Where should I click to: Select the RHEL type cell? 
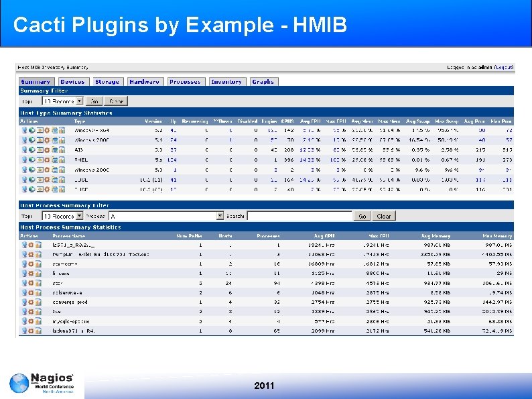tap(81, 160)
